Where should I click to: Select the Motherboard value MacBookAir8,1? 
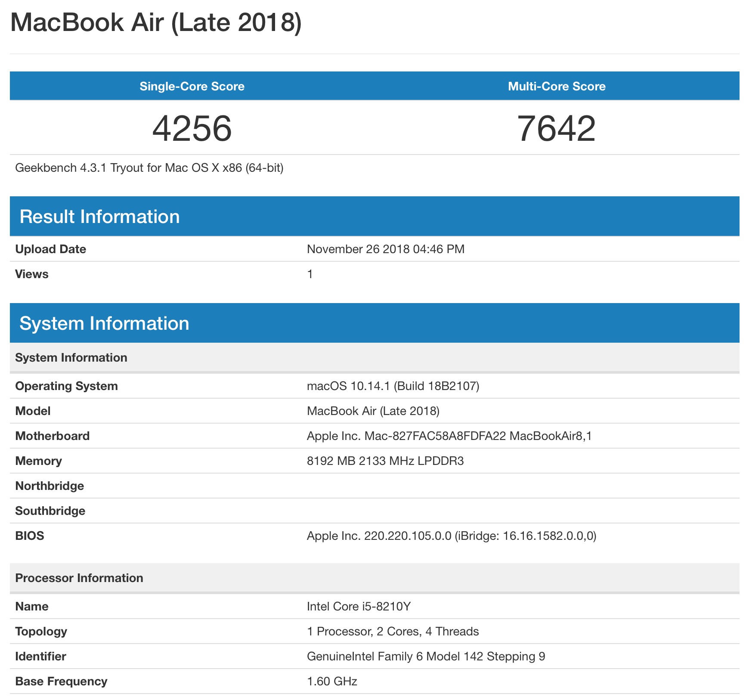click(x=449, y=436)
